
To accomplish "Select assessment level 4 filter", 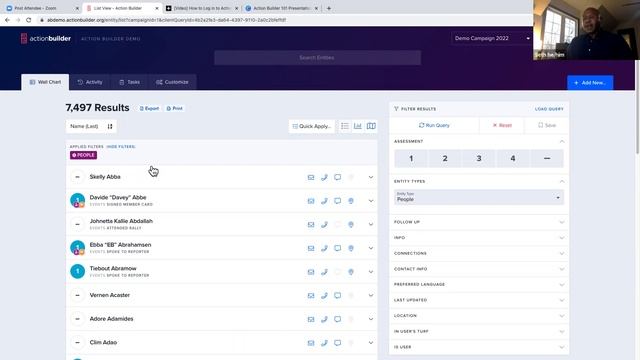I will 513,158.
